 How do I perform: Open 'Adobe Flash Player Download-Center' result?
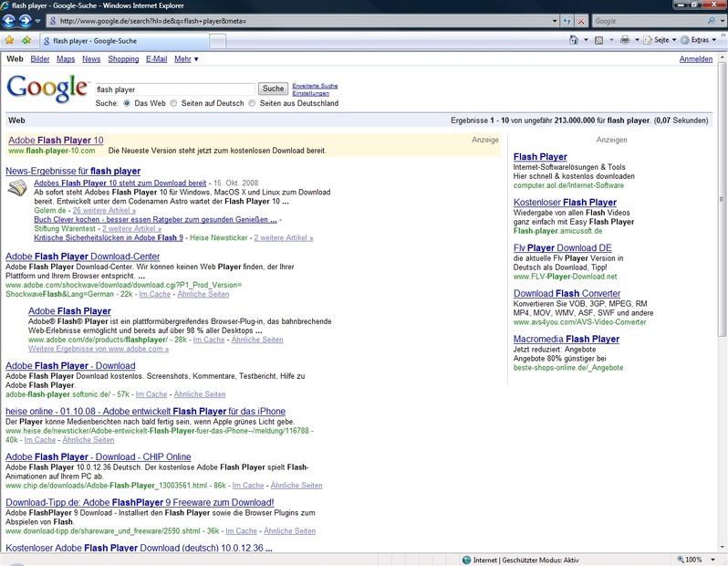83,257
